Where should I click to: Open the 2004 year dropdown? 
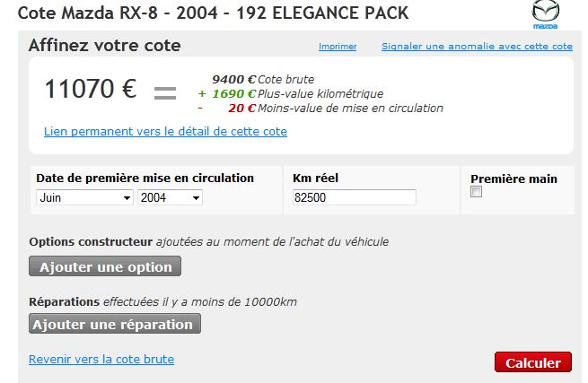pyautogui.click(x=170, y=198)
